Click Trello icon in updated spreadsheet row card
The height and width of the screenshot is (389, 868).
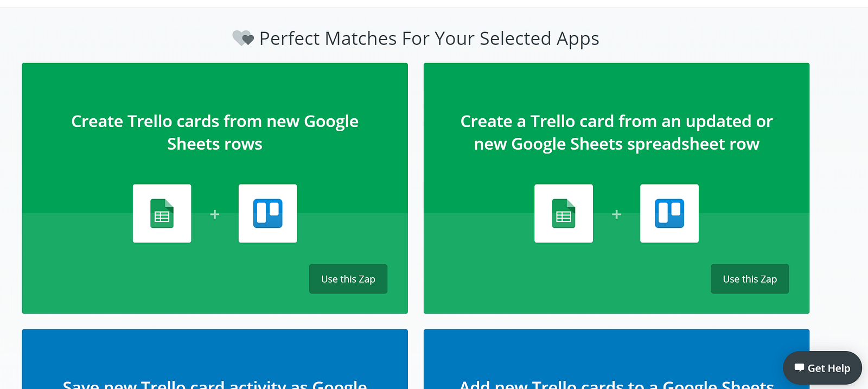[669, 214]
